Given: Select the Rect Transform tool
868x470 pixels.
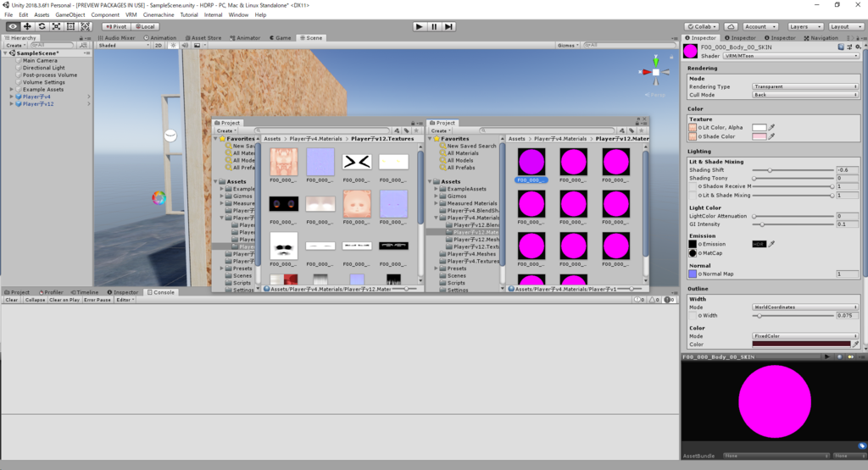Looking at the screenshot, I should coord(70,26).
